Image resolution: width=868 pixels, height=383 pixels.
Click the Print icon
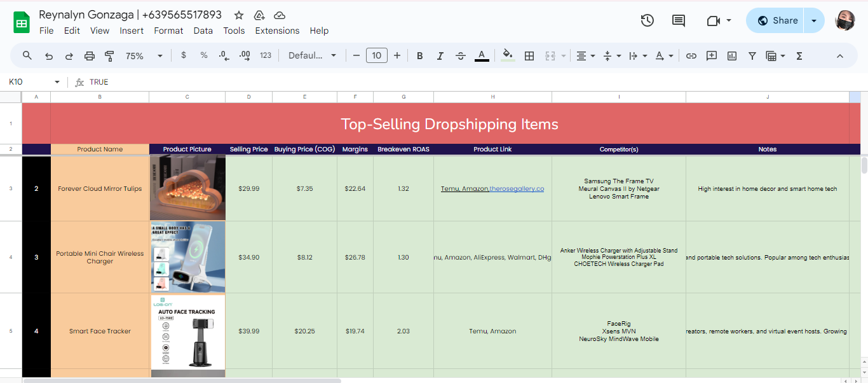tap(90, 56)
